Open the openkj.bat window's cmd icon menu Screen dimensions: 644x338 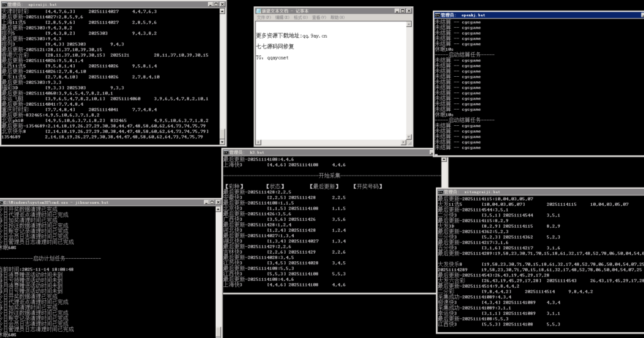(x=438, y=14)
